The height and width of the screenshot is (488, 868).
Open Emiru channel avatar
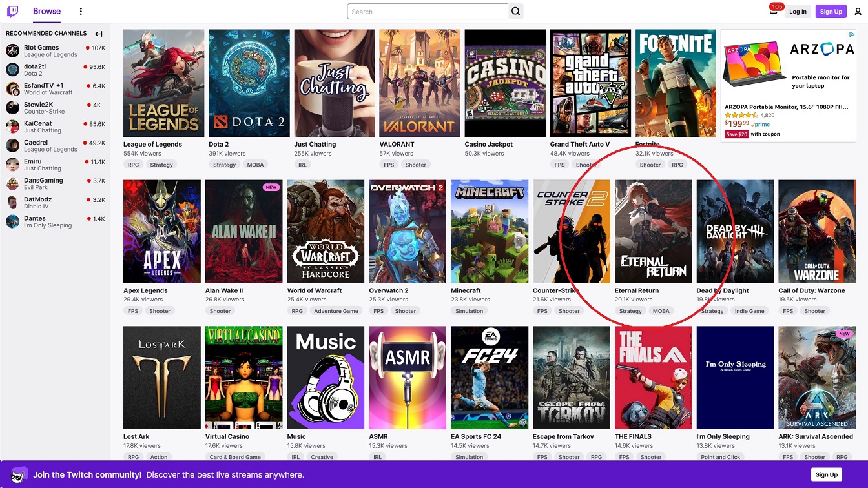click(x=13, y=165)
